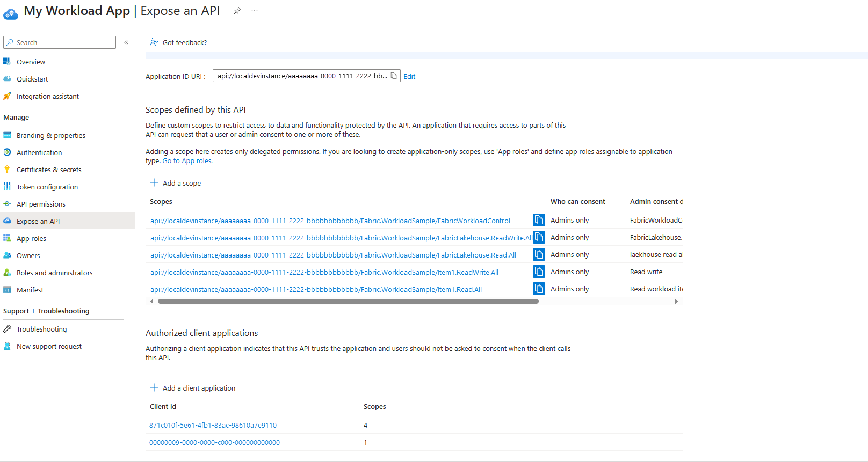Click the Owners people icon
Image resolution: width=868 pixels, height=462 pixels.
tap(7, 255)
